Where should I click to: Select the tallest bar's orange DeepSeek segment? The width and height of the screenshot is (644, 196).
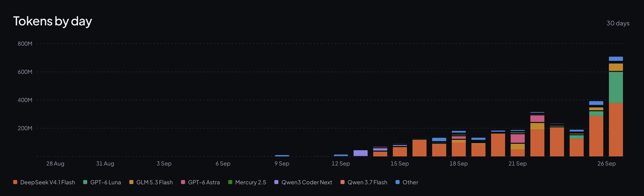coord(616,130)
